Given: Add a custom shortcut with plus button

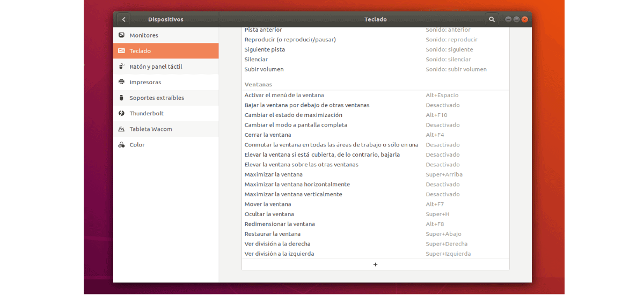Looking at the screenshot, I should [375, 264].
